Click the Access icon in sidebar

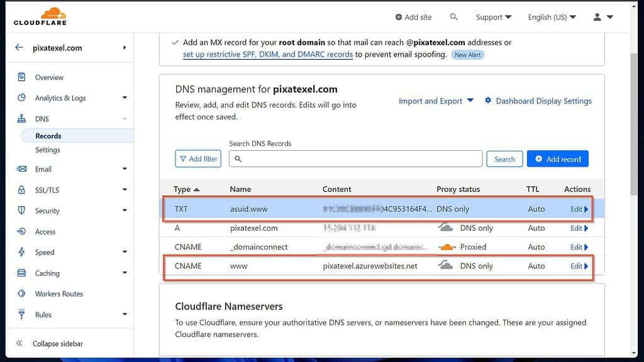tap(22, 231)
